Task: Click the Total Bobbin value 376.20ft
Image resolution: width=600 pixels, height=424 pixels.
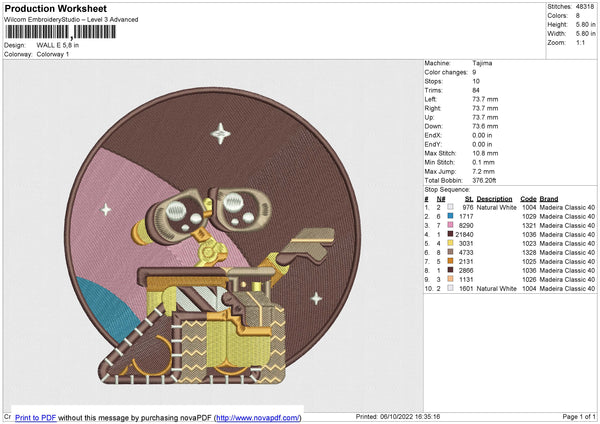Action: tap(484, 180)
